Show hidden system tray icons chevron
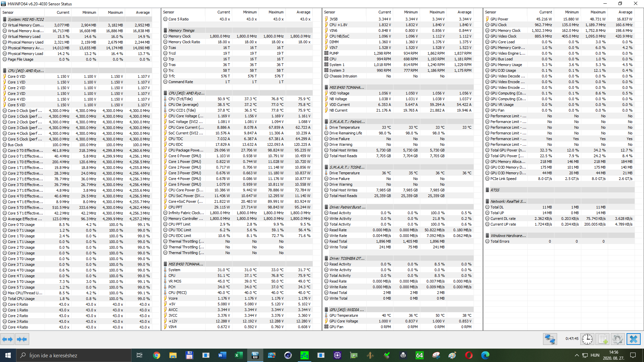Viewport: 644px width, 362px height. 577,355
